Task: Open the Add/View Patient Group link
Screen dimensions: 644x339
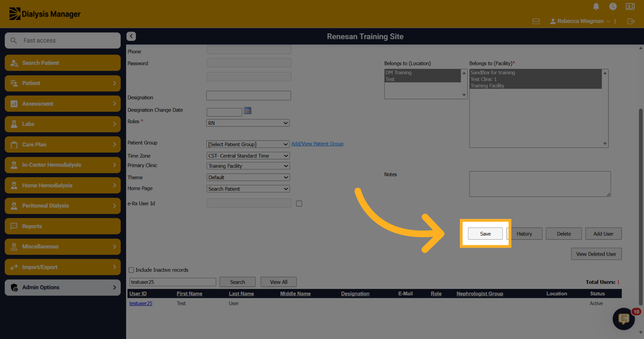Action: (x=317, y=144)
